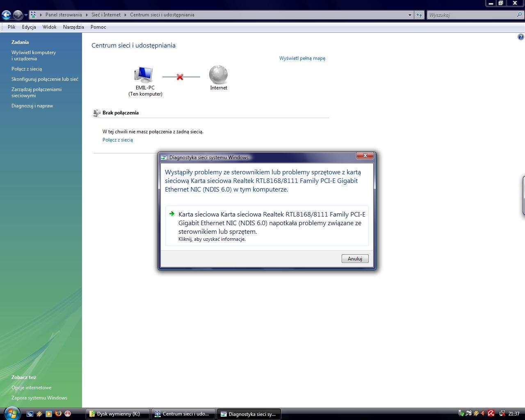This screenshot has width=525, height=420.
Task: Click Połącz z siecią under no connection message
Action: (118, 140)
